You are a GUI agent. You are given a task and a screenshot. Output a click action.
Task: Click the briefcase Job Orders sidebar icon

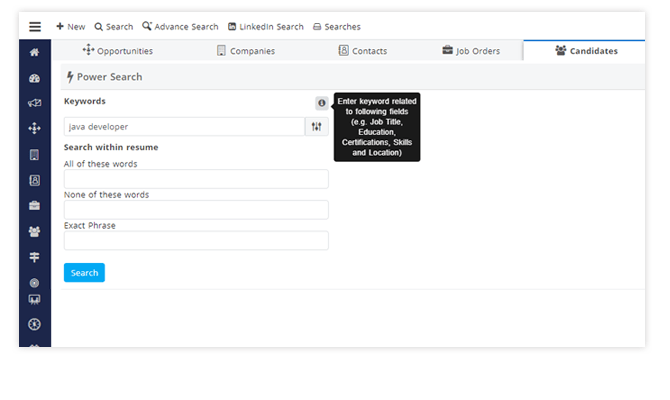pos(35,206)
